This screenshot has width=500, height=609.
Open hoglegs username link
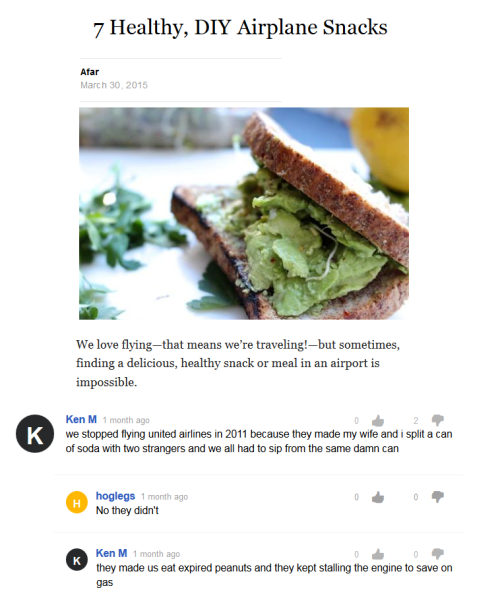115,496
